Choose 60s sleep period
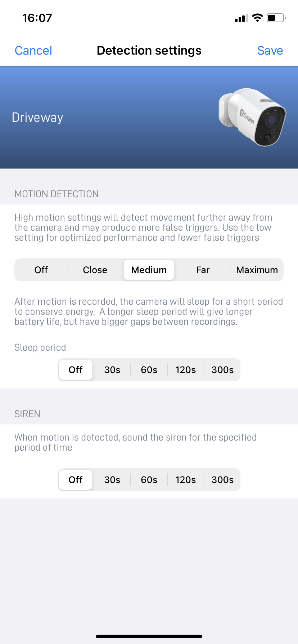 point(149,370)
